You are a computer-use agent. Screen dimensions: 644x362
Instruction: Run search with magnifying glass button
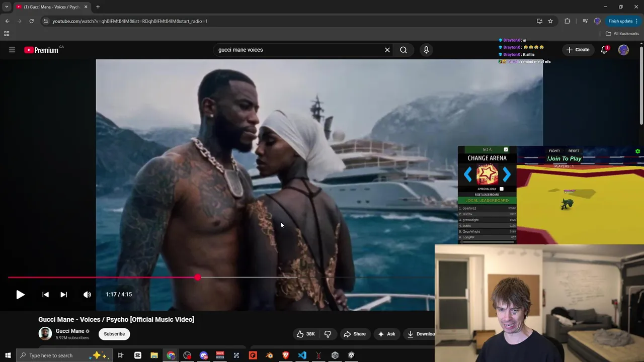click(x=404, y=50)
